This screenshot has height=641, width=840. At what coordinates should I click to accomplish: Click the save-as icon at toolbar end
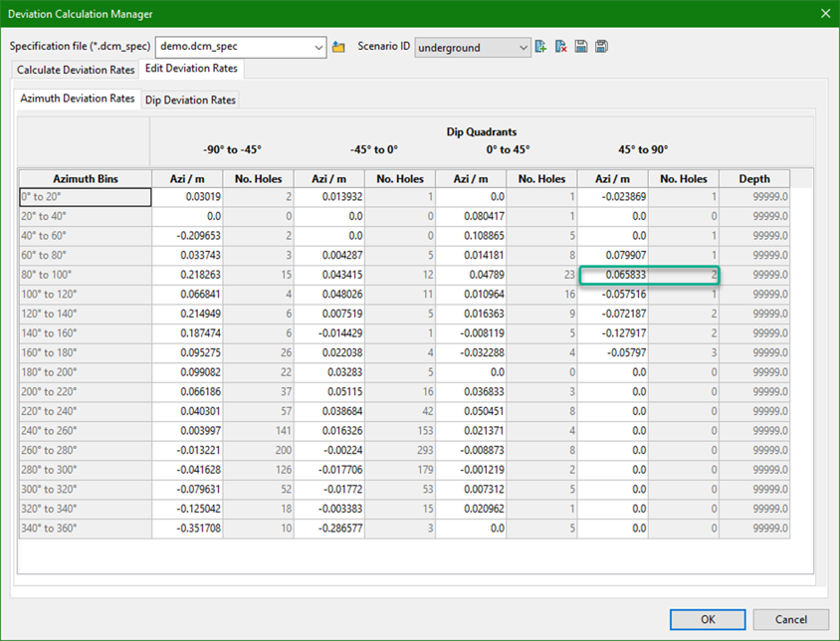(x=601, y=47)
